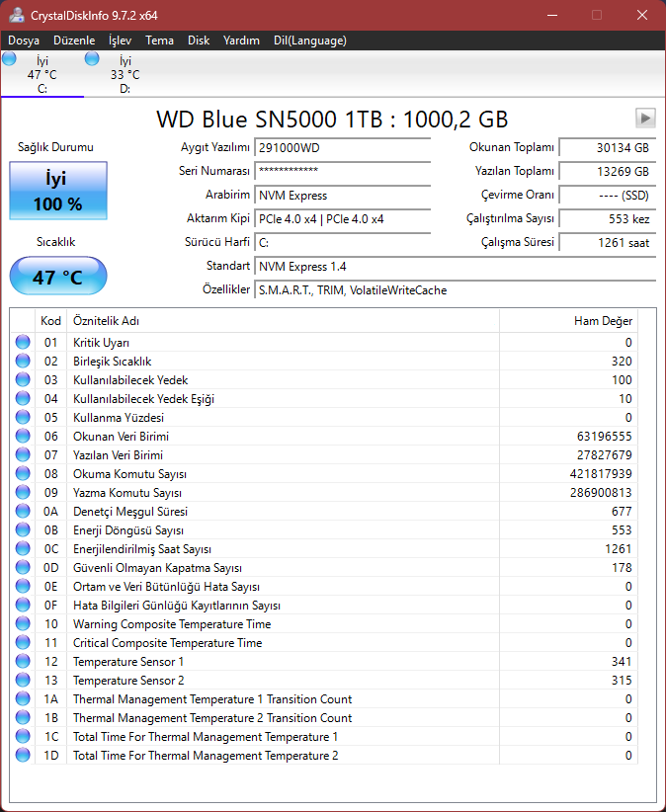Select row Thermal Management Temperature 1 Transition Count
Image resolution: width=666 pixels, height=812 pixels.
click(324, 699)
